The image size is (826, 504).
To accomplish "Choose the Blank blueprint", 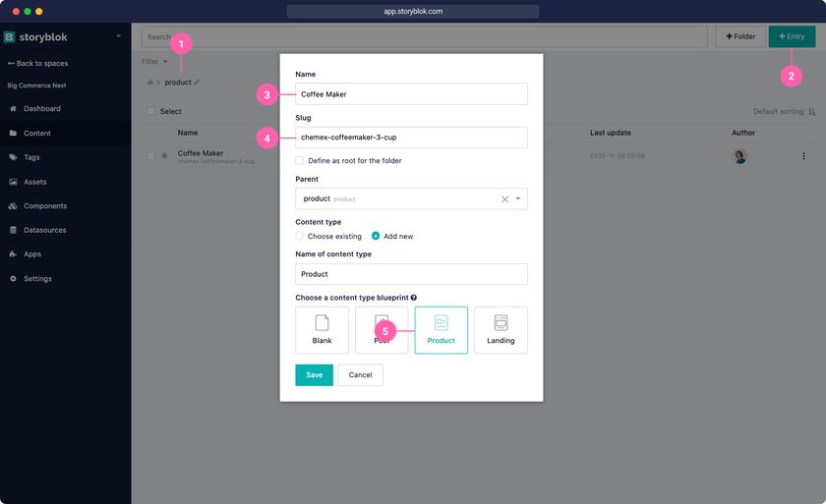I will [322, 330].
